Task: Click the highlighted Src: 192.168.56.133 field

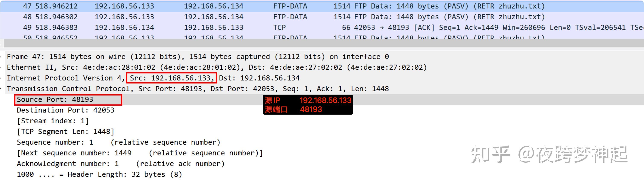Action: click(171, 78)
